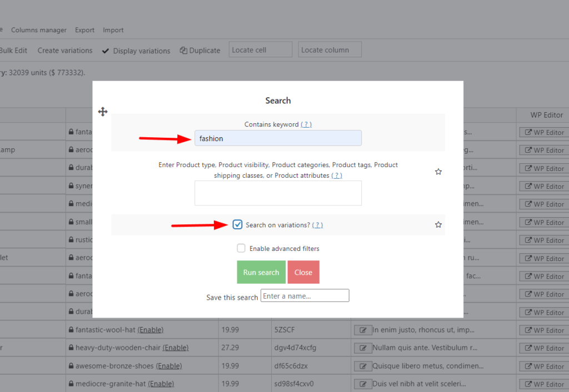
Task: Click the edit pencil icon for heavy-duty-wooden-chair description
Action: pyautogui.click(x=363, y=348)
